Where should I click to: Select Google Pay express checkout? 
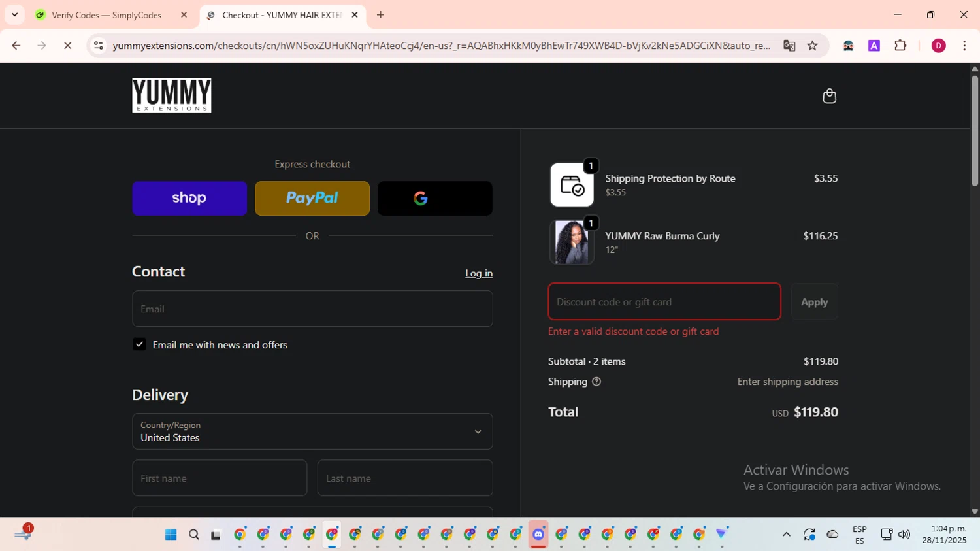click(x=435, y=198)
